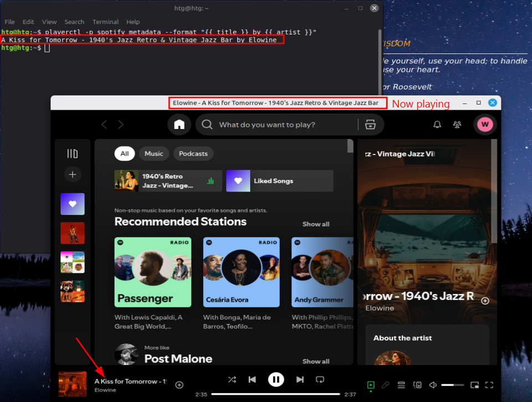Expand Your Library sidebar icon
Image resolution: width=532 pixels, height=402 pixels.
(x=72, y=153)
